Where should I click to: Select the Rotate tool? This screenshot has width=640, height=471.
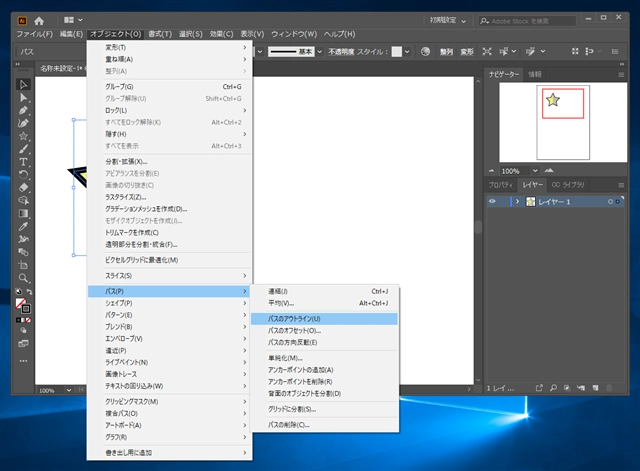23,175
